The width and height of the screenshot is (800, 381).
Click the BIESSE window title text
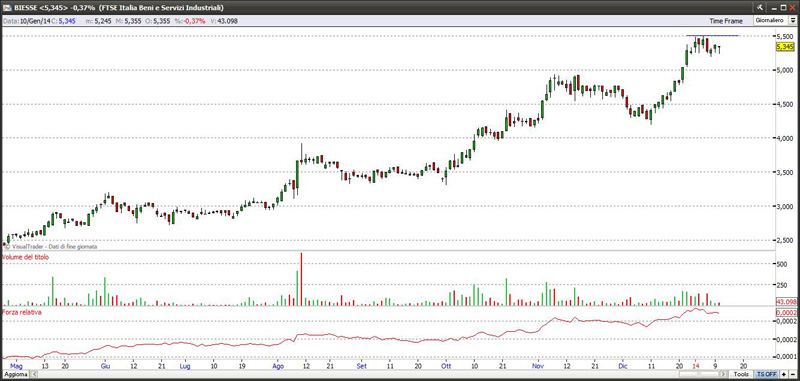pos(118,8)
